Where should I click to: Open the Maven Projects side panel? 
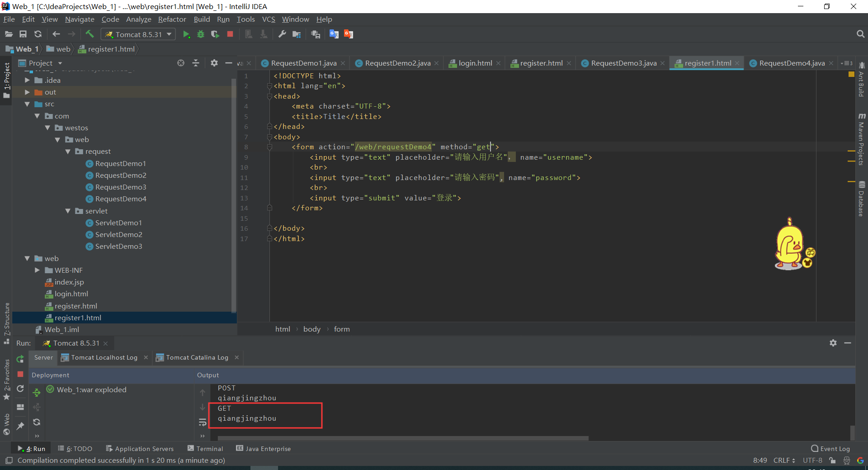[862, 139]
